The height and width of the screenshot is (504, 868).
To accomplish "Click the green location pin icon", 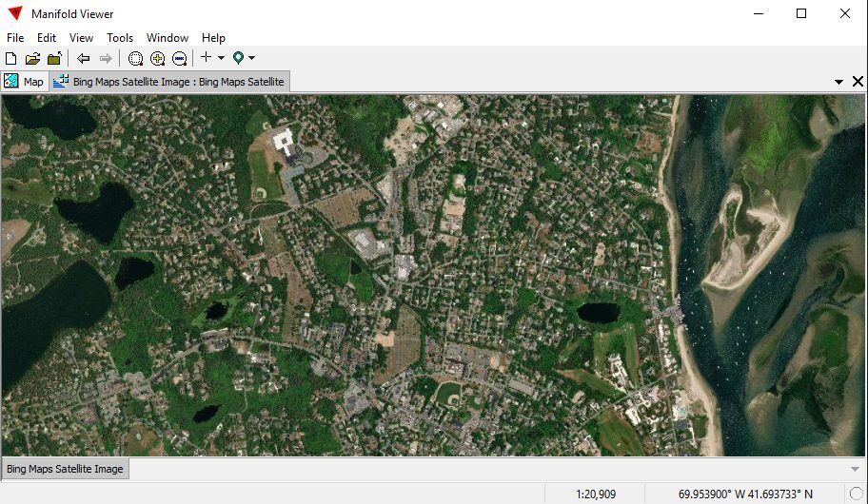I will coord(238,58).
